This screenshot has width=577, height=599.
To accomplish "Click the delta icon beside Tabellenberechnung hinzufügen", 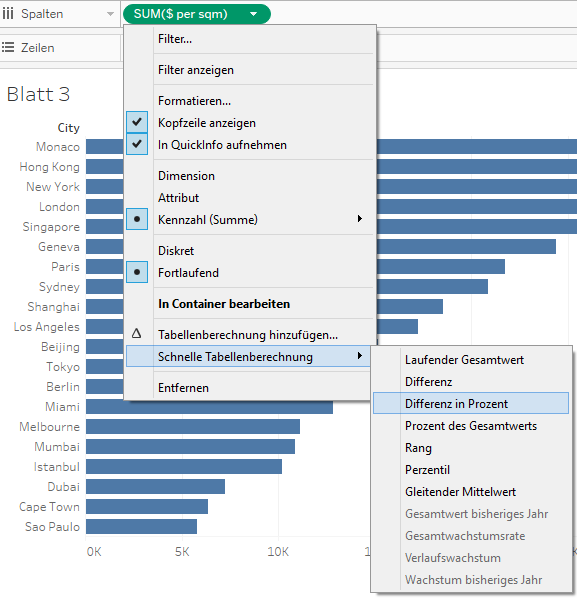I will pyautogui.click(x=136, y=333).
